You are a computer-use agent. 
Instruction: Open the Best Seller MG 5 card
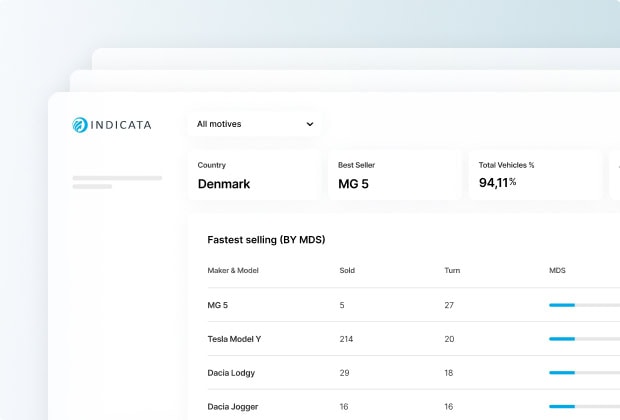click(394, 175)
